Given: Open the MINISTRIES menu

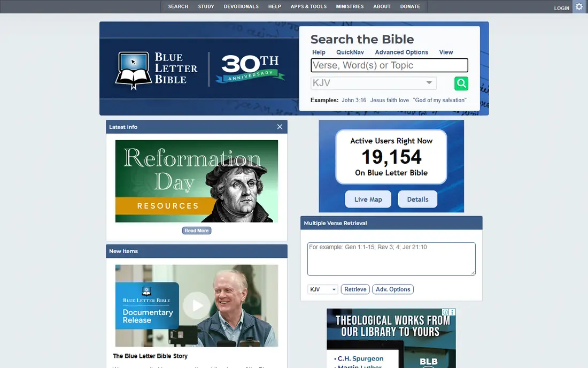Looking at the screenshot, I should 350,6.
